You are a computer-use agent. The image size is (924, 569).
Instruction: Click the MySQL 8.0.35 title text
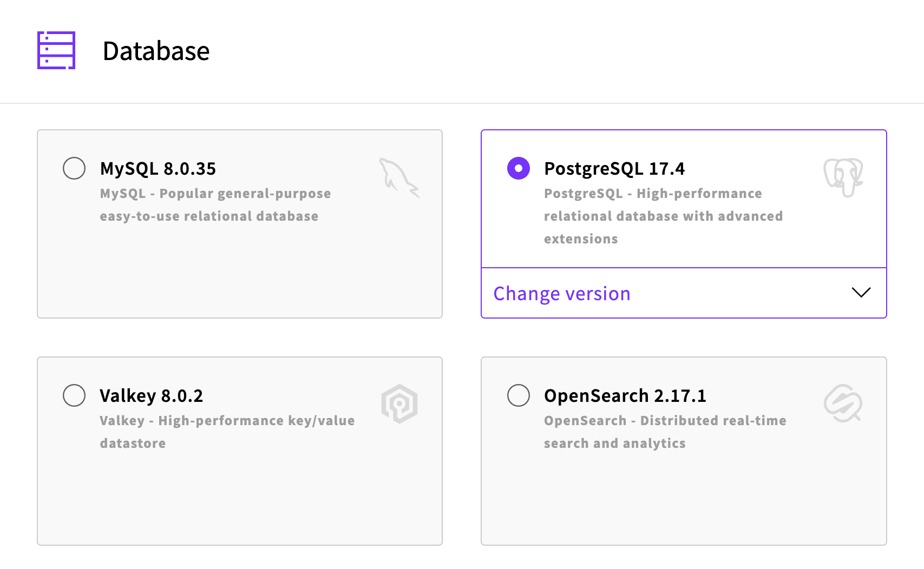point(158,169)
